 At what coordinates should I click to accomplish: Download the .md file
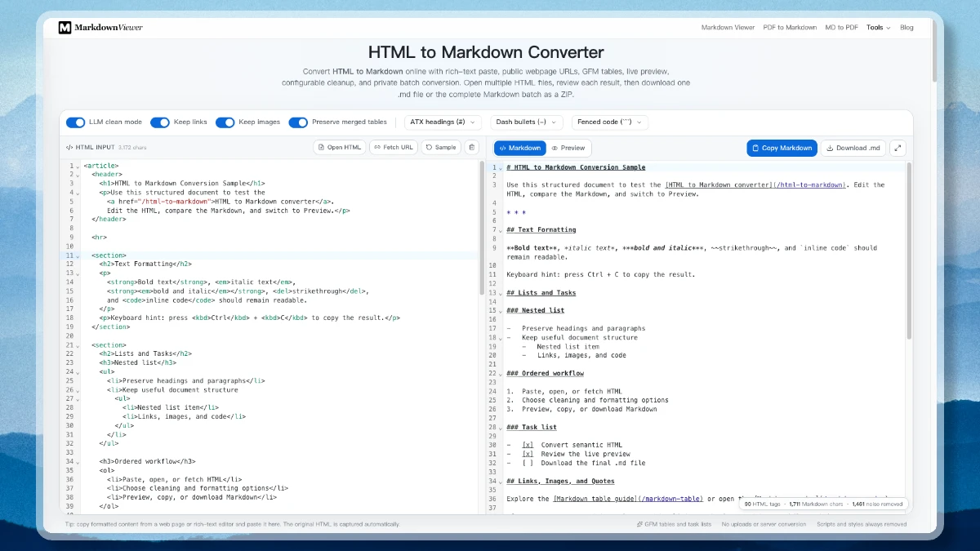click(853, 148)
